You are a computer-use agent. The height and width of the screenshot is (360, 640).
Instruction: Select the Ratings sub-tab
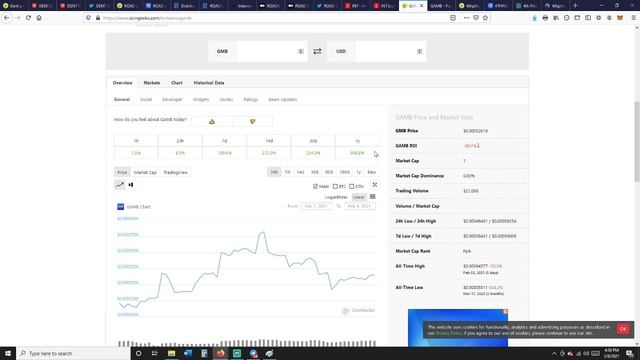pos(251,100)
